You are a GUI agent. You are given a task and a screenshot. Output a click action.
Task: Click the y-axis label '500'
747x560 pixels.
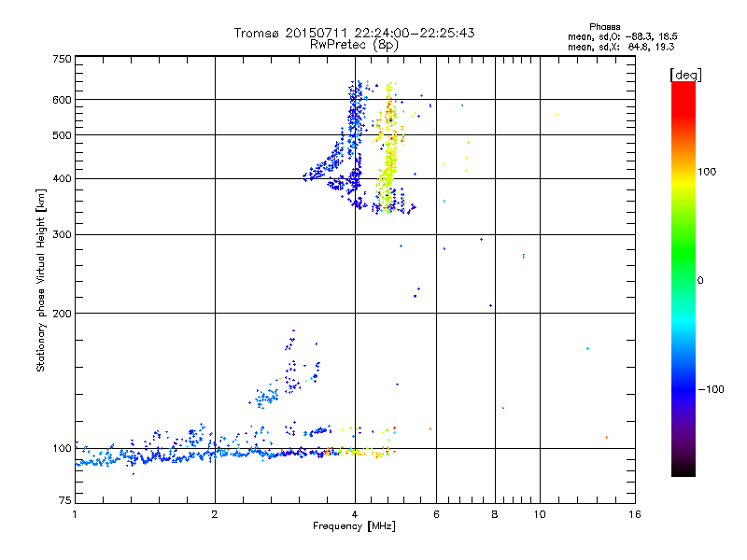[x=62, y=135]
